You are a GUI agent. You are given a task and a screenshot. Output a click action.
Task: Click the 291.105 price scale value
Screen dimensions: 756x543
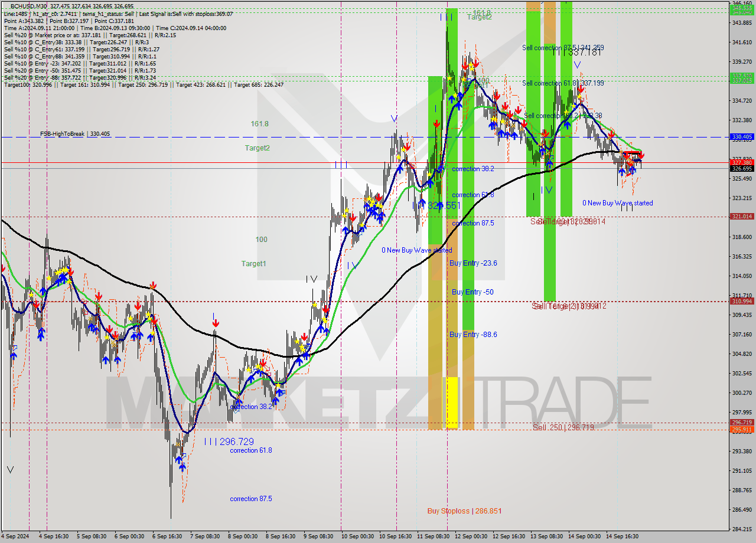[742, 471]
